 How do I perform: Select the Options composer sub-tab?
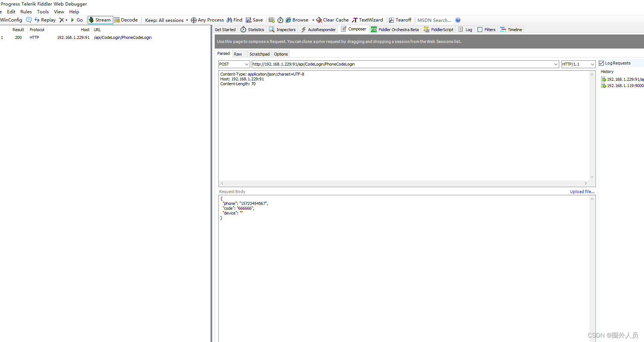tap(281, 54)
